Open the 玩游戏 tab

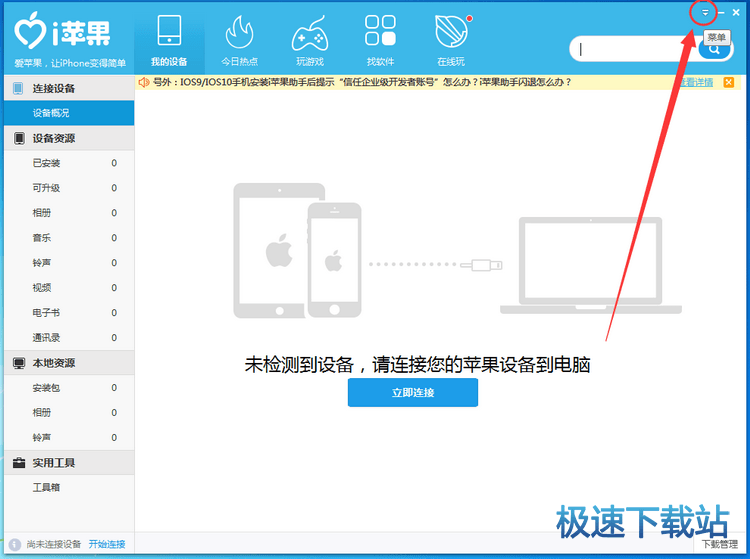coord(310,41)
